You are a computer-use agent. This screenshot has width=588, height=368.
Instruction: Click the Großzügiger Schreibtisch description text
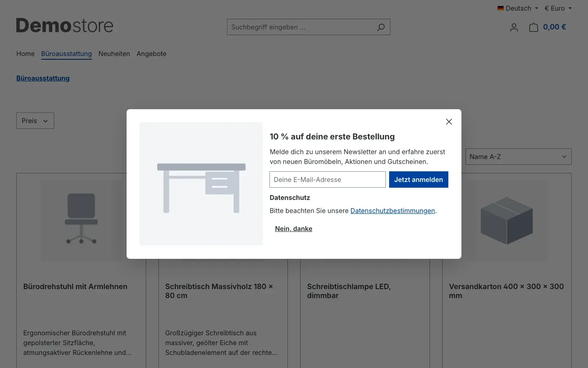[221, 343]
